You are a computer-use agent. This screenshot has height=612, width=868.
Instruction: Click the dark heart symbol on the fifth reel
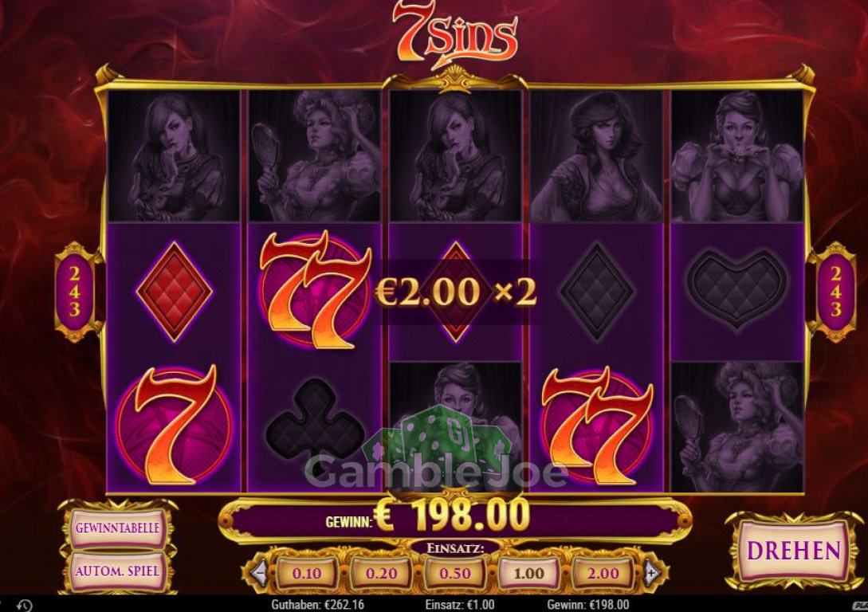point(736,290)
